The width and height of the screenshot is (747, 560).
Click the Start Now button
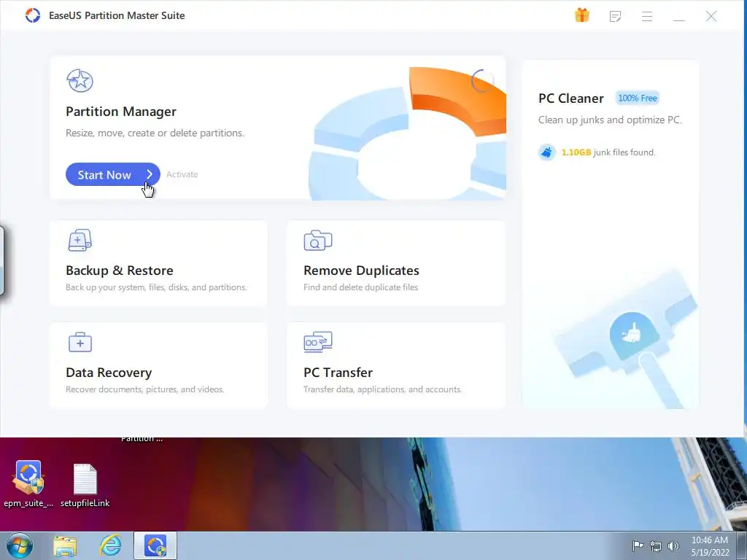(x=113, y=175)
